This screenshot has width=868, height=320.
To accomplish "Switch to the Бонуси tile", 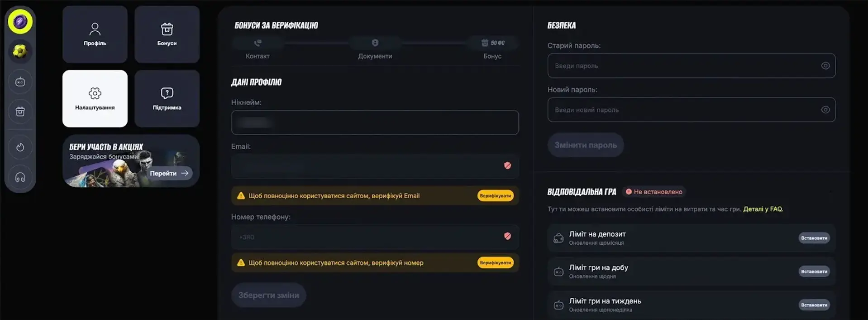I will click(167, 34).
